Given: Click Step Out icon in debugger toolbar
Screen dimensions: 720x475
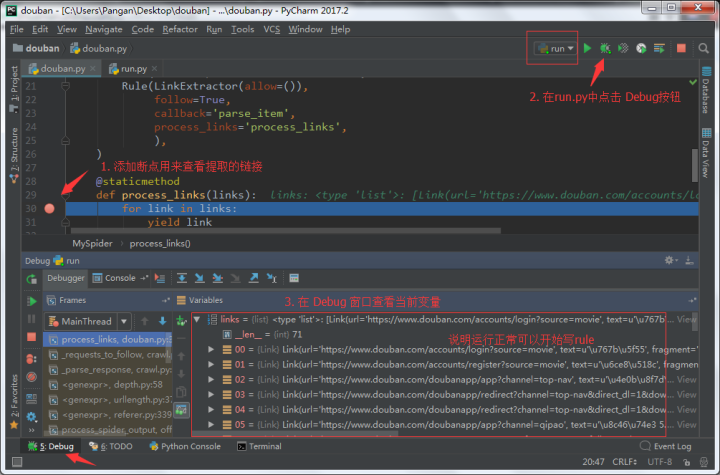Looking at the screenshot, I should pos(253,278).
